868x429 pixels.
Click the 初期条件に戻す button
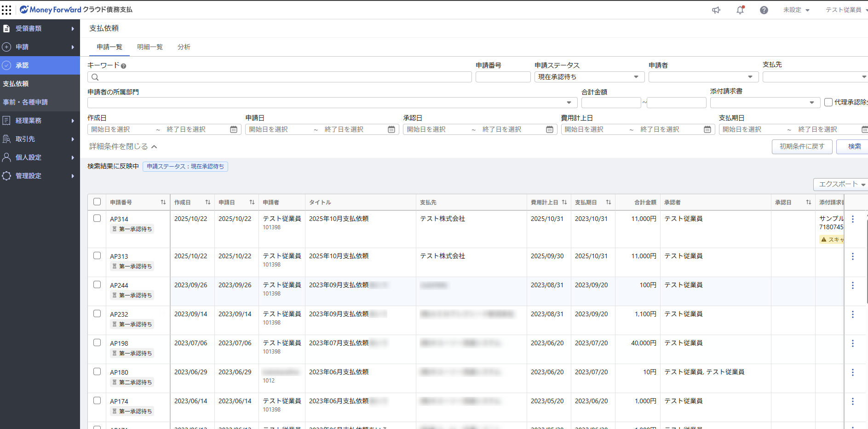coord(802,146)
